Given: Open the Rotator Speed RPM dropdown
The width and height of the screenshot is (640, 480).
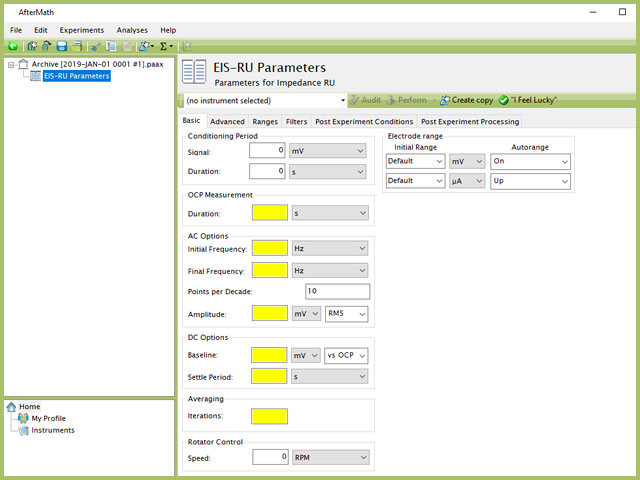Looking at the screenshot, I should point(331,458).
